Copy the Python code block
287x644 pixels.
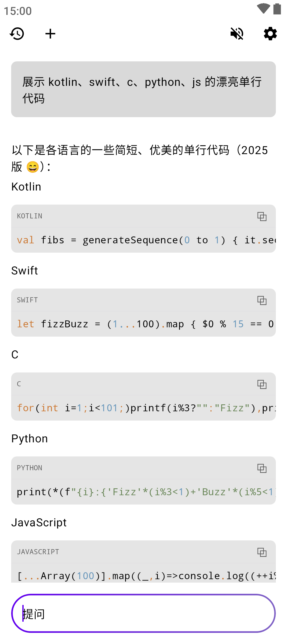[x=262, y=468]
